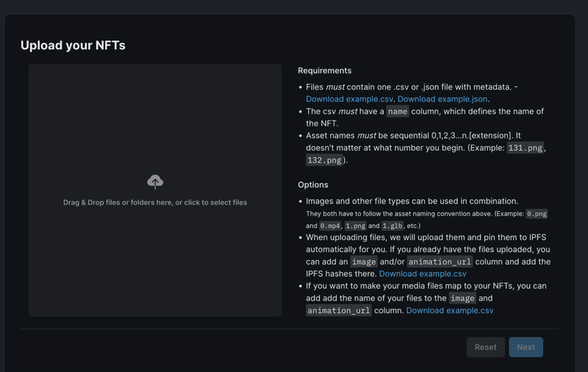The image size is (588, 372).
Task: Click the Next button
Action: point(526,347)
